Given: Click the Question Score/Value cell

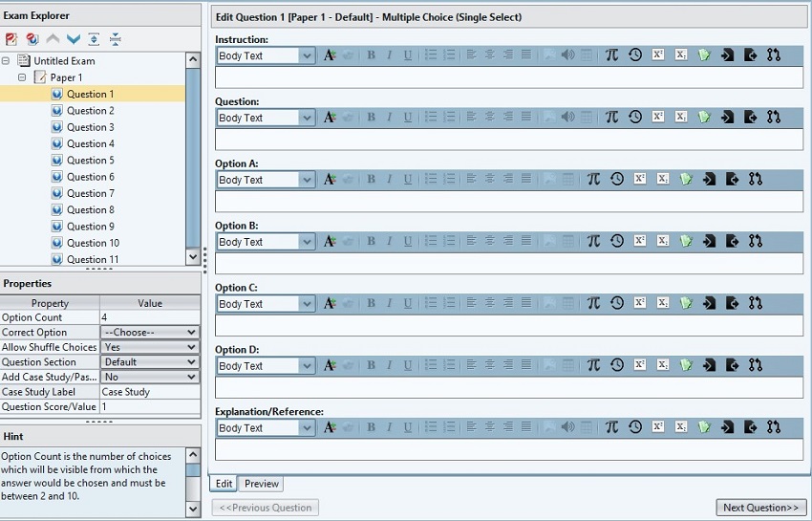Looking at the screenshot, I should 150,407.
